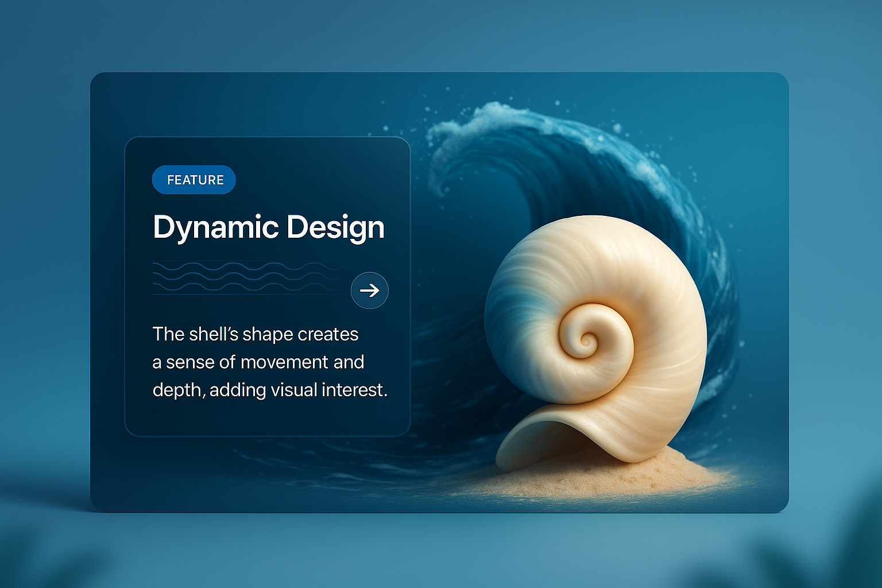Click the straight divider line left of the arrow
Viewport: 882px width, 588px height.
(x=247, y=295)
